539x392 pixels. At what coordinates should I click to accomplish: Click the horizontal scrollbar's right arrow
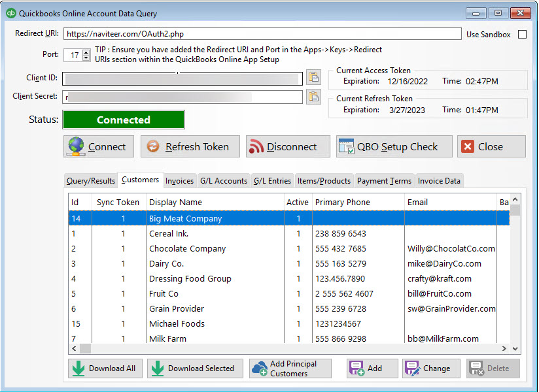(504, 348)
